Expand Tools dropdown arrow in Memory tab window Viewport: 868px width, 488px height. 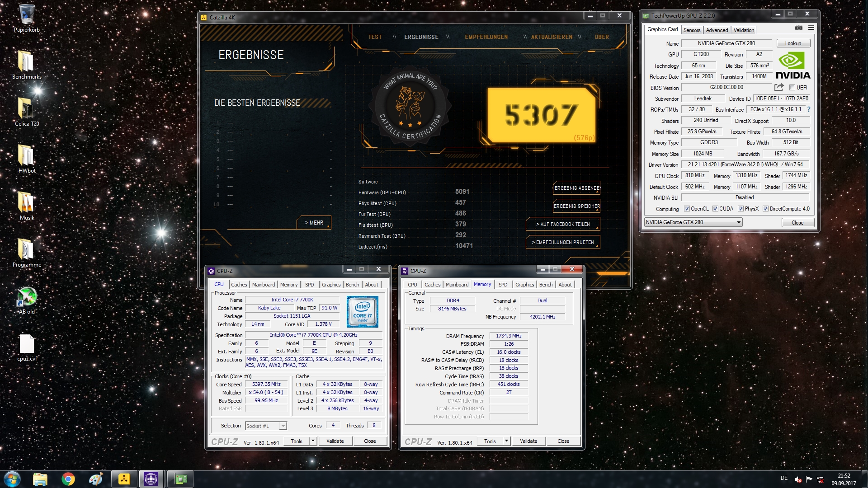(506, 441)
